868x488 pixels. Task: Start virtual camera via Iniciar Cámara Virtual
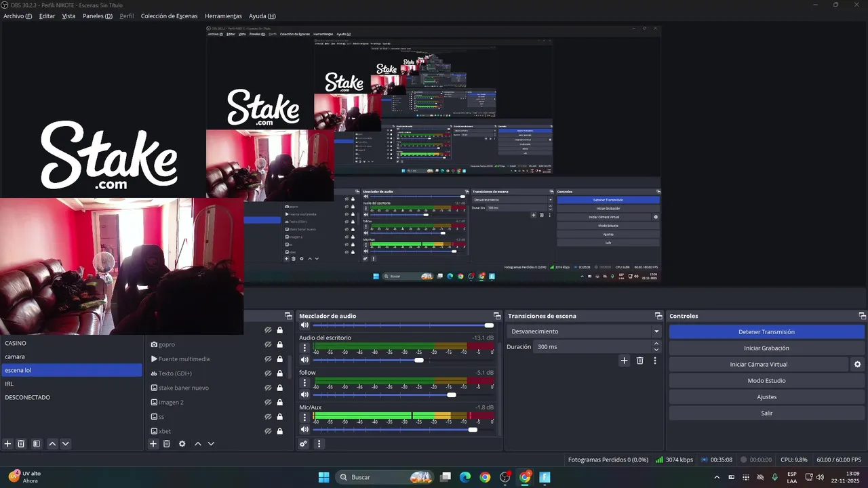pyautogui.click(x=758, y=364)
